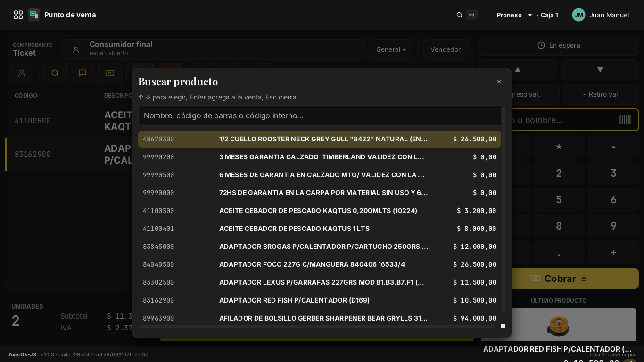Select 72HS DE GARANTIA EN LA CARPA row
The width and height of the screenshot is (644, 362).
click(x=320, y=193)
